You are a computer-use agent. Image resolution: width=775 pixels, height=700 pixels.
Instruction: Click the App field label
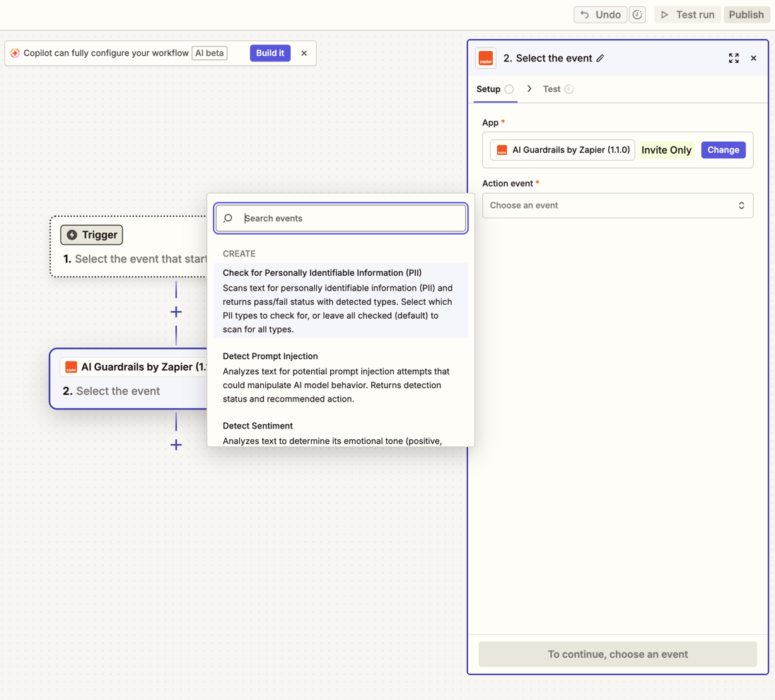tap(490, 122)
